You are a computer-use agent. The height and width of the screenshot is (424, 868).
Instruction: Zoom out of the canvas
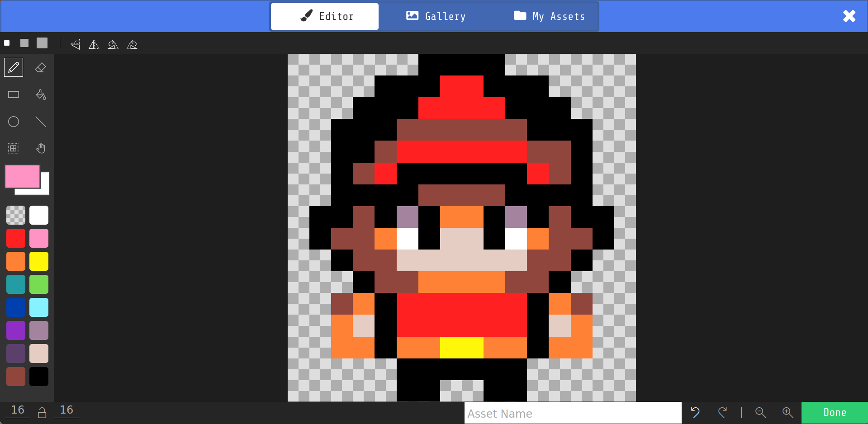(x=761, y=412)
